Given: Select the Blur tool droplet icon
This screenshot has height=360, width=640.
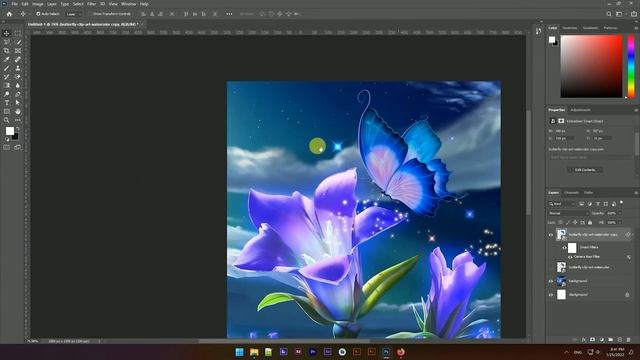Looking at the screenshot, I should (18, 85).
